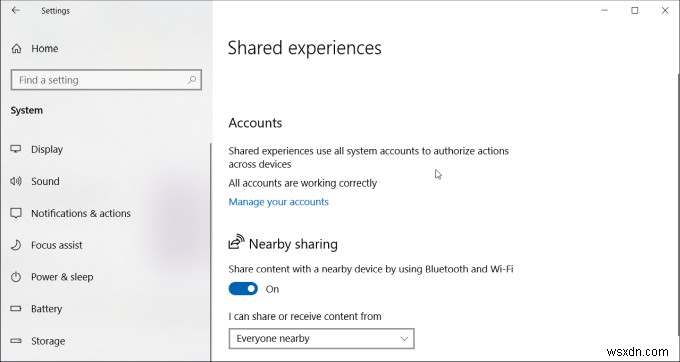This screenshot has width=680, height=362.
Task: Select the Accounts section heading
Action: point(255,123)
